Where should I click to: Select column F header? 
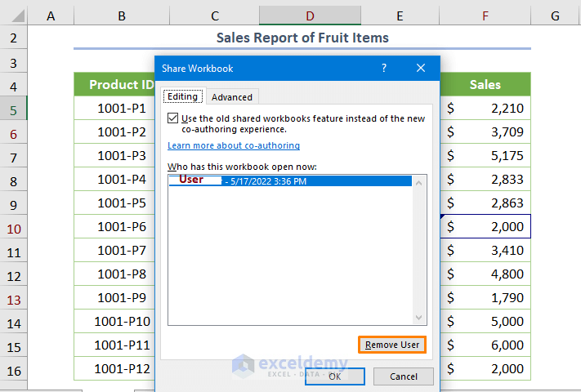(x=485, y=16)
